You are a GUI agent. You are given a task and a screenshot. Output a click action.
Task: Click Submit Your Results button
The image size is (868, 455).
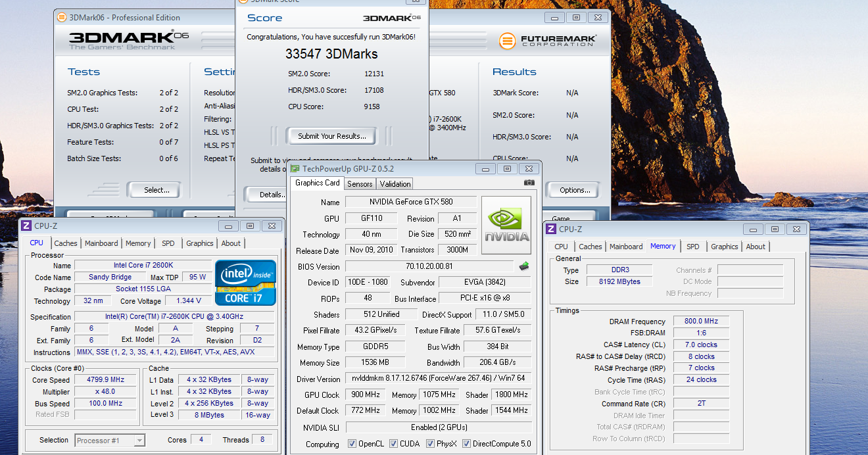331,136
